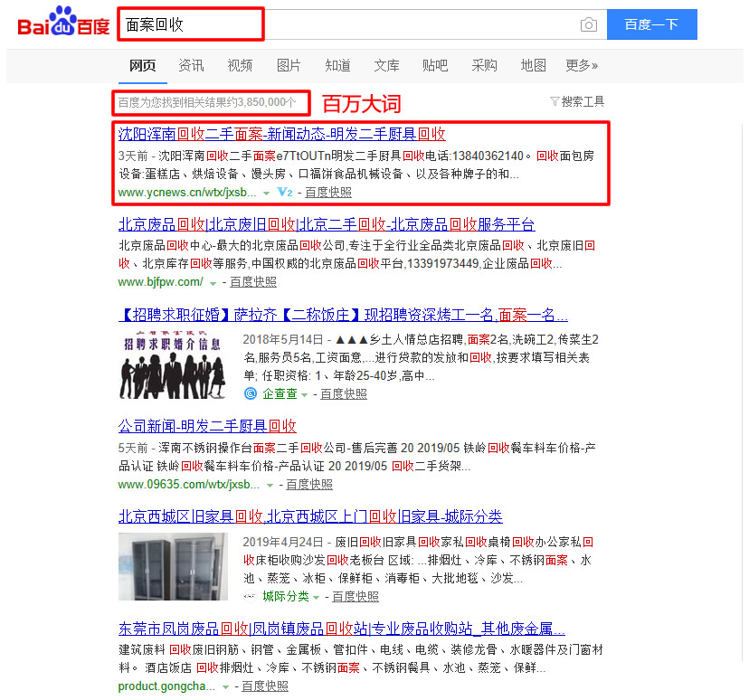
Task: Click the www.bjfpw.com URL link
Action: tap(160, 282)
